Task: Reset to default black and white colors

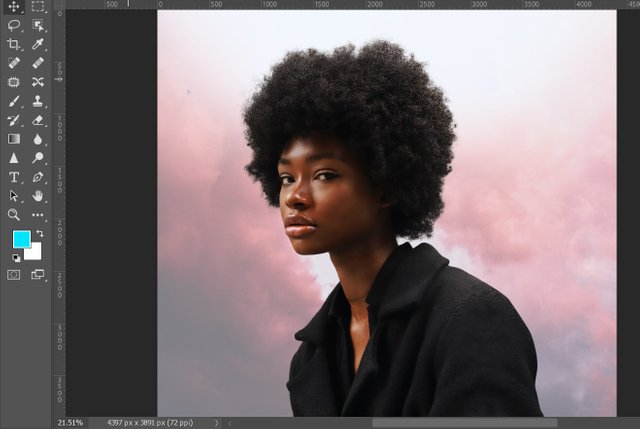Action: coord(16,258)
